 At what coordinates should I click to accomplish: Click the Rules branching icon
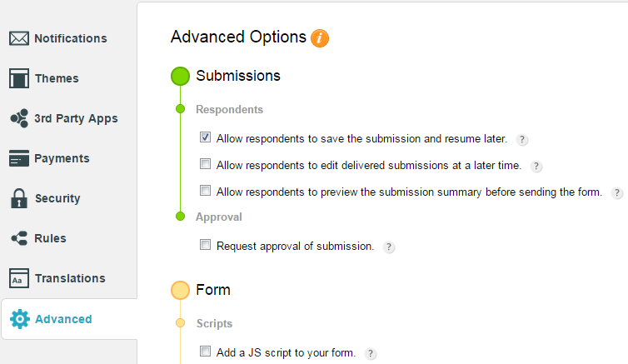click(19, 238)
